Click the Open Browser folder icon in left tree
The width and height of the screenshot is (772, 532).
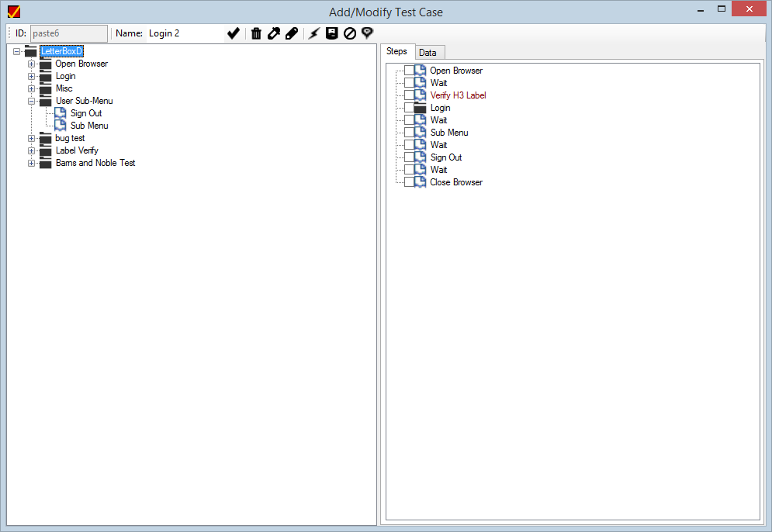coord(45,64)
